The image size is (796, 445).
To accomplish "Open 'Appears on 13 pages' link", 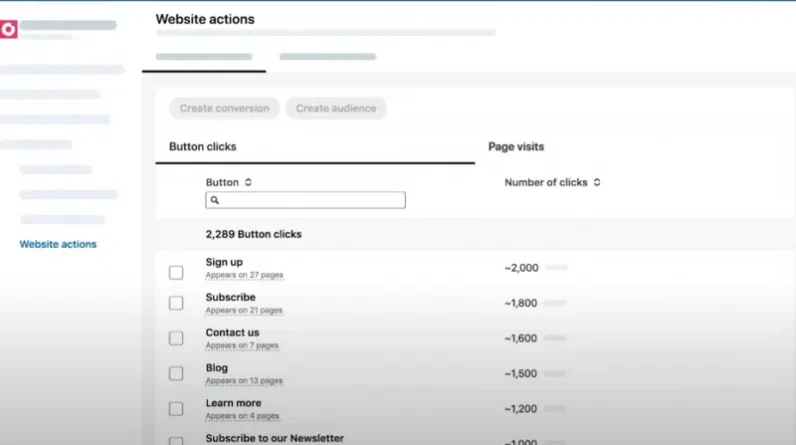I will [244, 381].
